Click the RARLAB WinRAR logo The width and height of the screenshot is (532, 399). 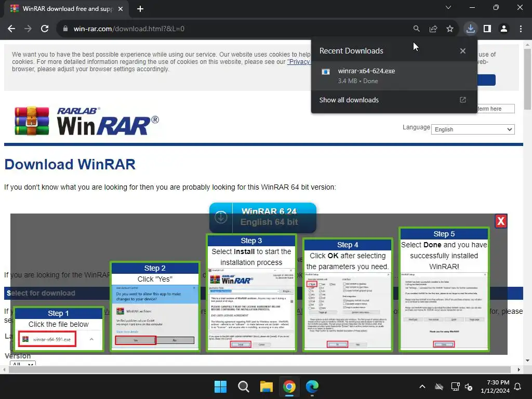[x=87, y=121]
